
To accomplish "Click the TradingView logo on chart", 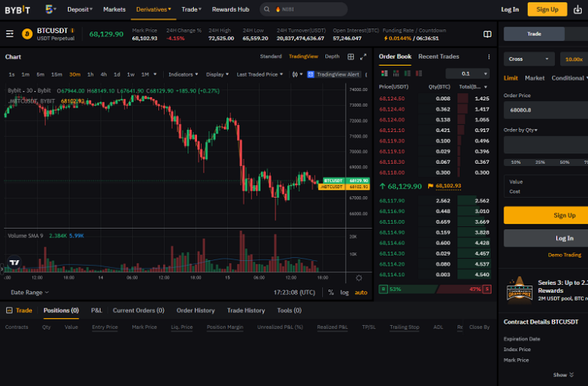I will point(14,263).
